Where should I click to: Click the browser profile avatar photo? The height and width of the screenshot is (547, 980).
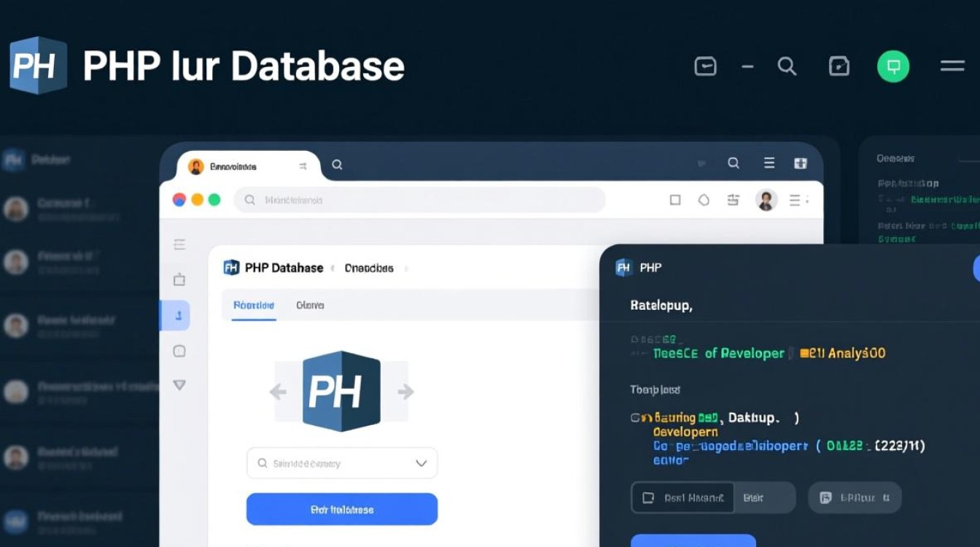[766, 199]
